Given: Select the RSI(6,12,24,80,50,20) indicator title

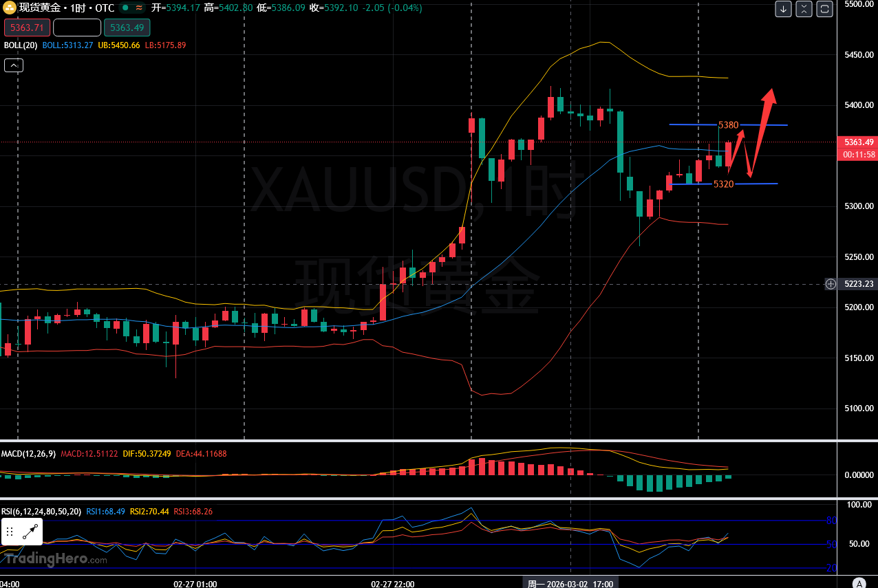Looking at the screenshot, I should tap(41, 512).
